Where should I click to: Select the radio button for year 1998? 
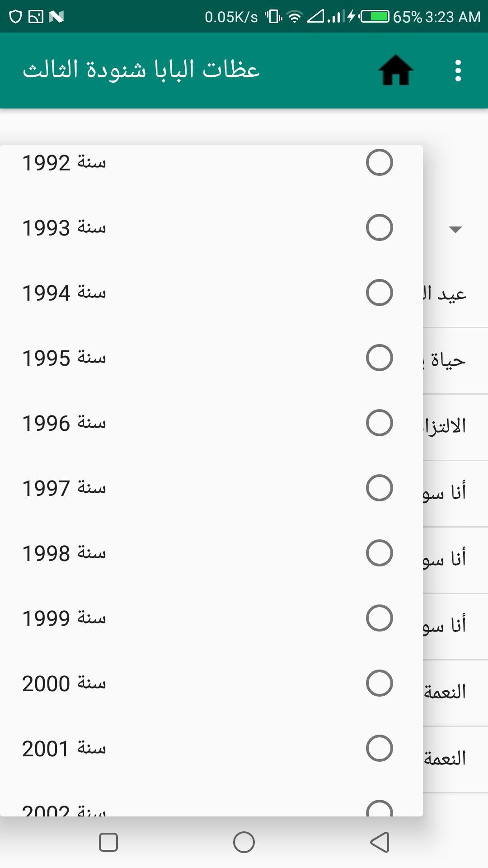click(379, 553)
